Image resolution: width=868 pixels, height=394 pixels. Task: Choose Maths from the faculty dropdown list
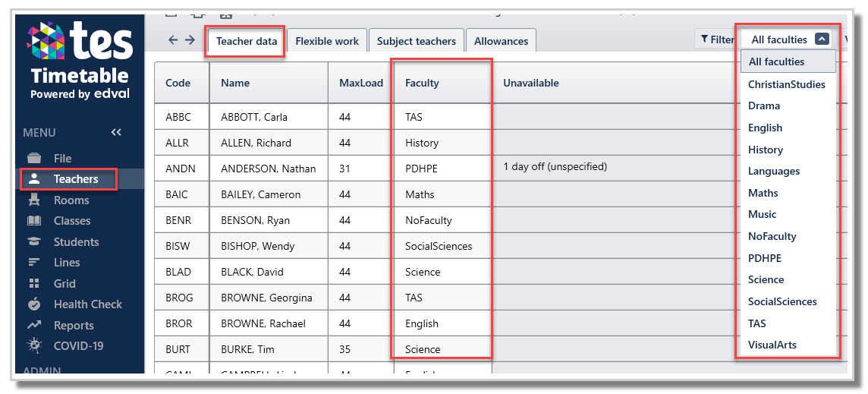[x=763, y=193]
